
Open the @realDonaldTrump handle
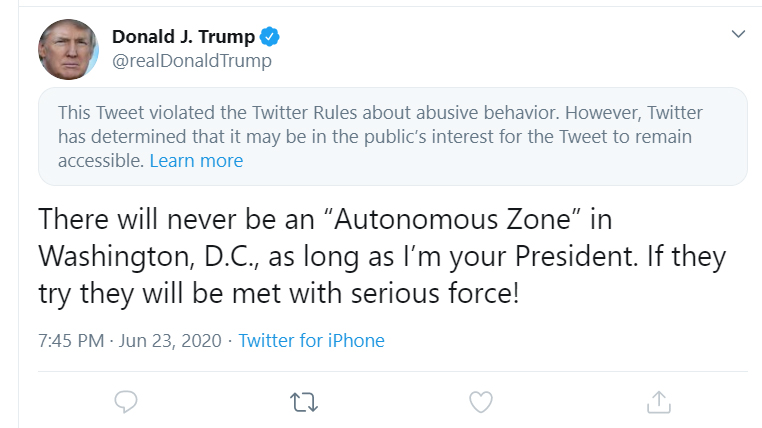coord(191,61)
